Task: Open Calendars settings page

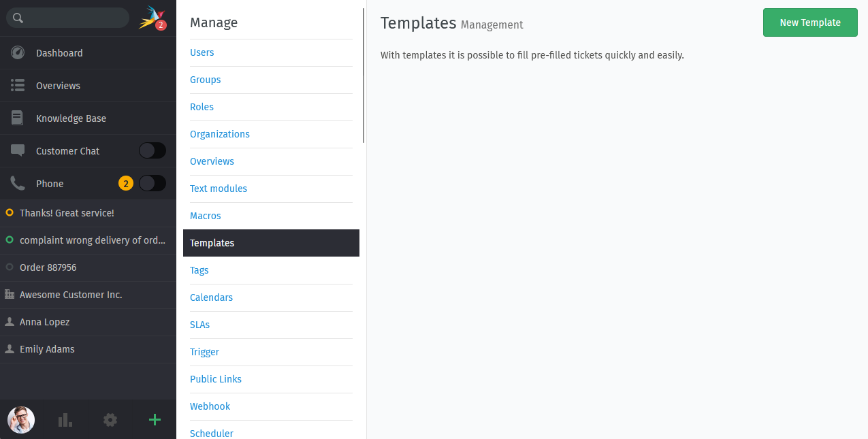Action: click(x=212, y=297)
